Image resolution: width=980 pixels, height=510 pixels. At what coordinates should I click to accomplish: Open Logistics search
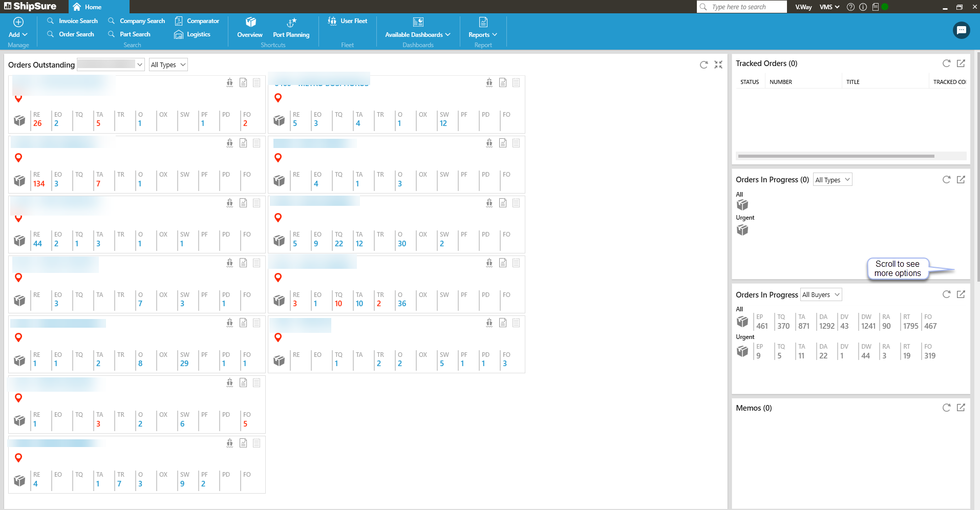tap(193, 34)
